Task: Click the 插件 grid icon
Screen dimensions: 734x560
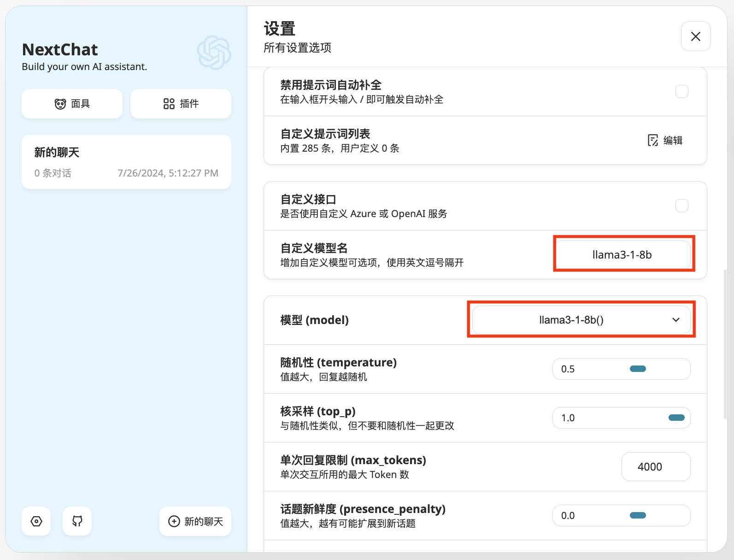Action: (x=169, y=104)
